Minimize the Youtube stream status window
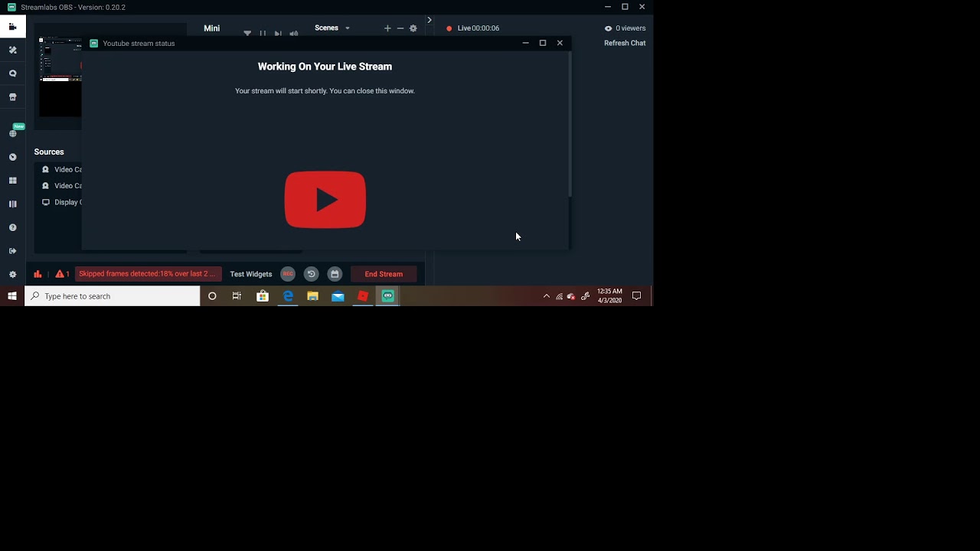Image resolution: width=980 pixels, height=551 pixels. (525, 43)
